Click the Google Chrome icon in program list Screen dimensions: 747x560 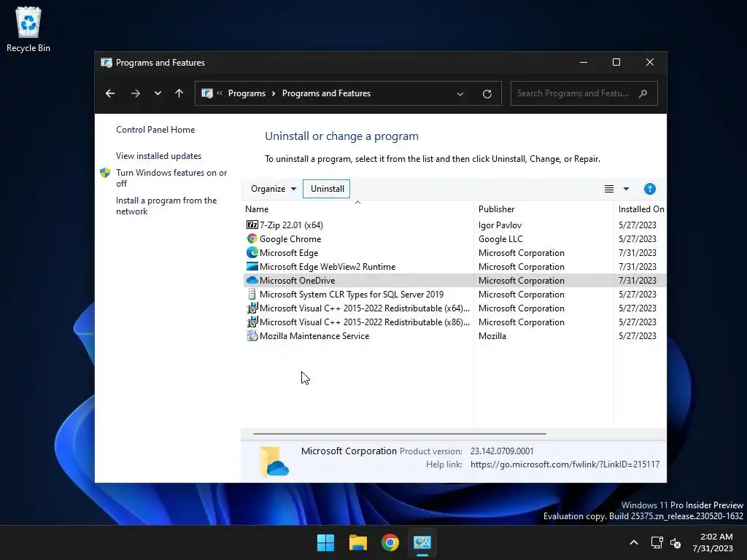click(252, 238)
